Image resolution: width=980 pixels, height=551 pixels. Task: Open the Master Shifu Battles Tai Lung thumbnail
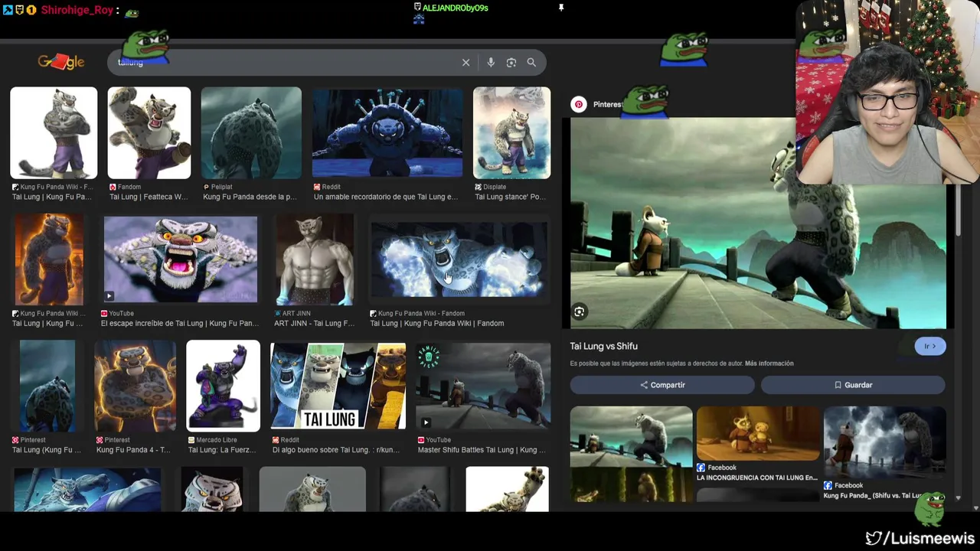(483, 386)
